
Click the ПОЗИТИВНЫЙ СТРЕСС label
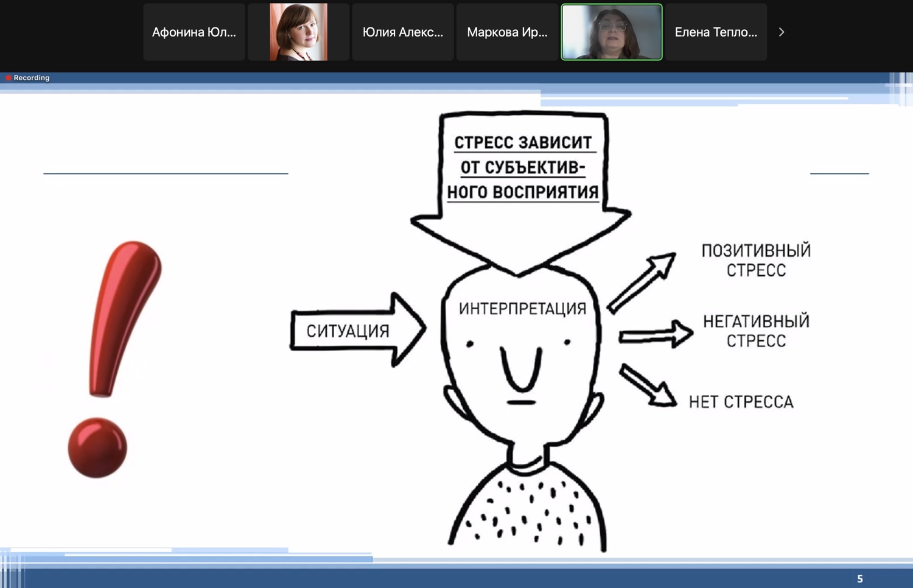pos(756,261)
